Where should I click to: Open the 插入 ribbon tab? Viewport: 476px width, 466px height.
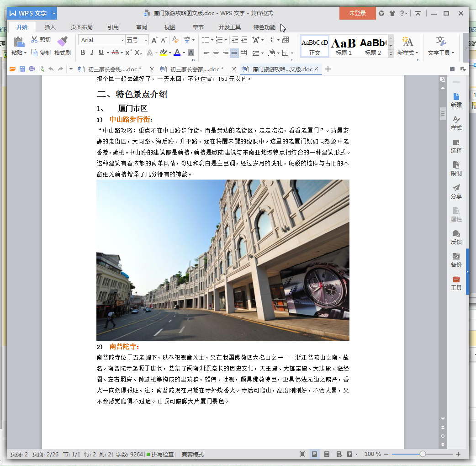pyautogui.click(x=50, y=27)
